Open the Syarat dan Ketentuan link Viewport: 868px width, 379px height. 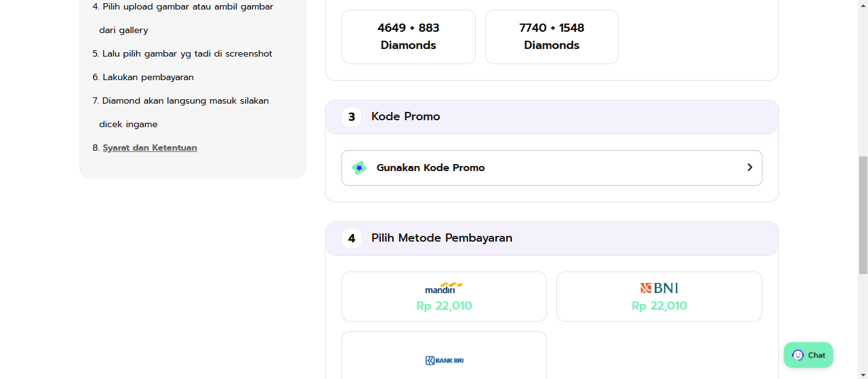[x=150, y=148]
